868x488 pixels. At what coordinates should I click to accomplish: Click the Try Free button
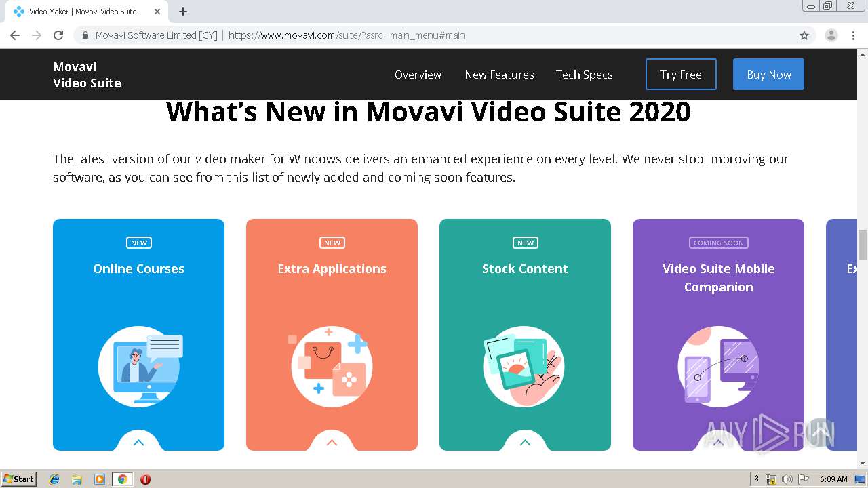(681, 75)
